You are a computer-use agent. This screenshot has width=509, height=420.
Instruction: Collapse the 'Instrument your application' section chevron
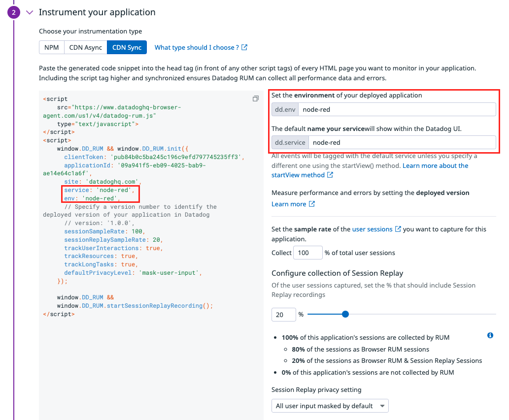pyautogui.click(x=30, y=12)
